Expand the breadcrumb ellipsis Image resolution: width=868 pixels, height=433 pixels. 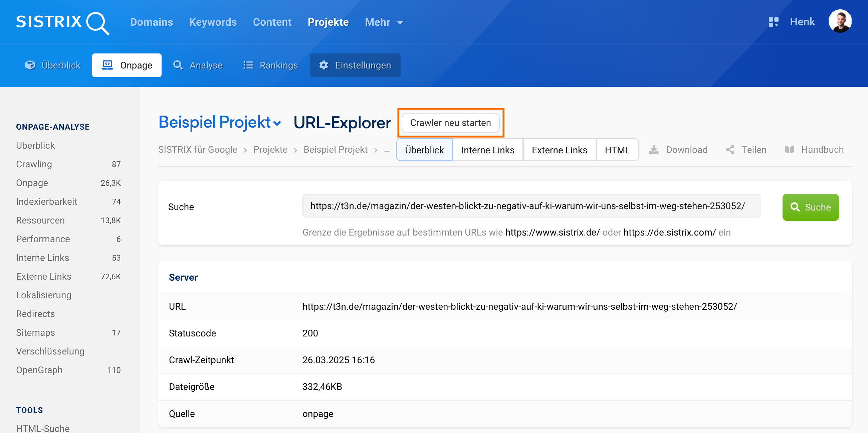[387, 150]
